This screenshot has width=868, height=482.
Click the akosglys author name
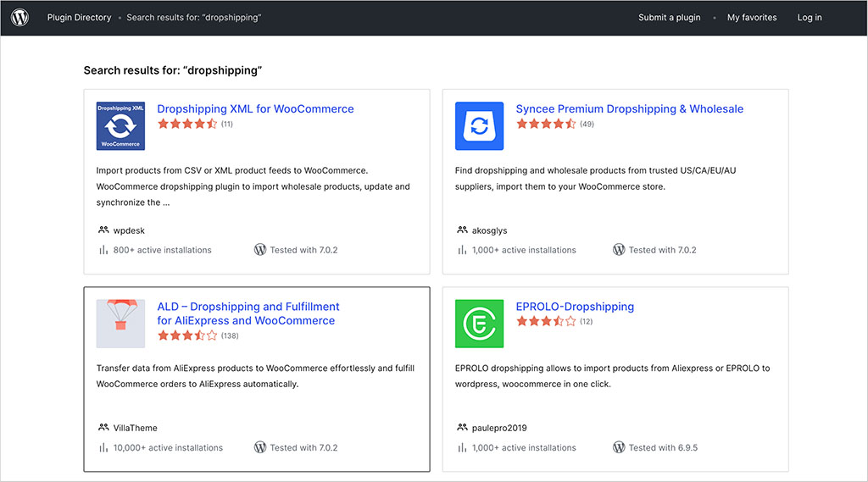coord(489,230)
